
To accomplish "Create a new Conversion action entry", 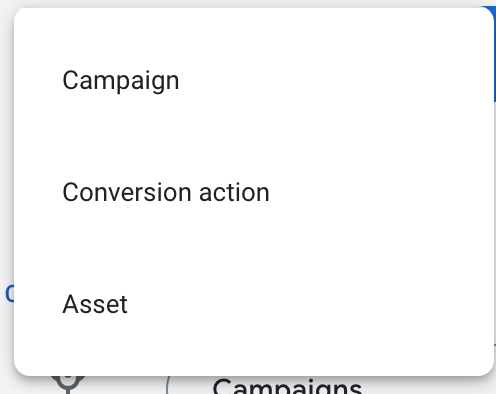I will tap(254, 192).
